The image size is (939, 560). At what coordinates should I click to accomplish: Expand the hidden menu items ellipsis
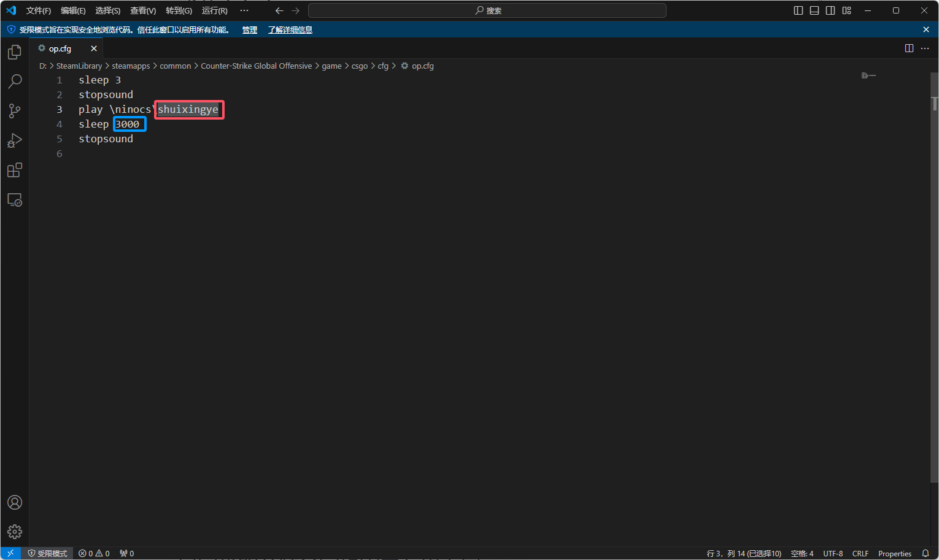(x=244, y=10)
